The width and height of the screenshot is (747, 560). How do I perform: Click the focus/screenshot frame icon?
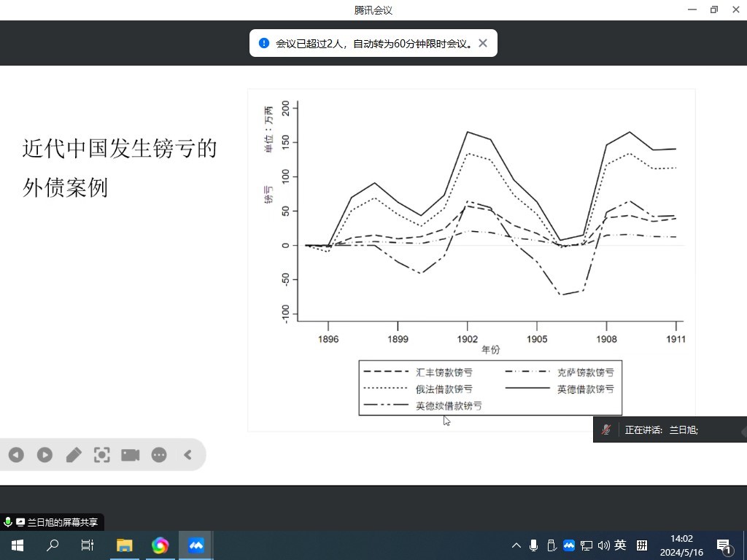[x=102, y=455]
